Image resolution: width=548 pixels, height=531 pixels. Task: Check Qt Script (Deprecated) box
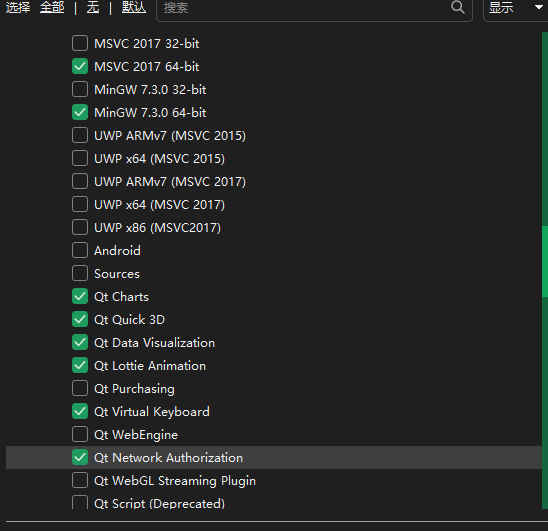coord(80,502)
